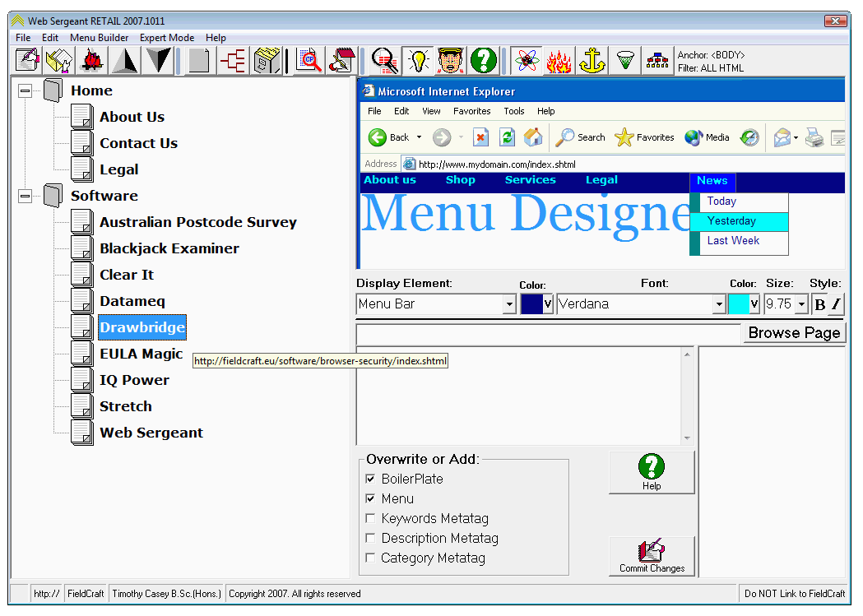Screen dimensions: 863x616
Task: Click the Browse Page button
Action: (794, 333)
